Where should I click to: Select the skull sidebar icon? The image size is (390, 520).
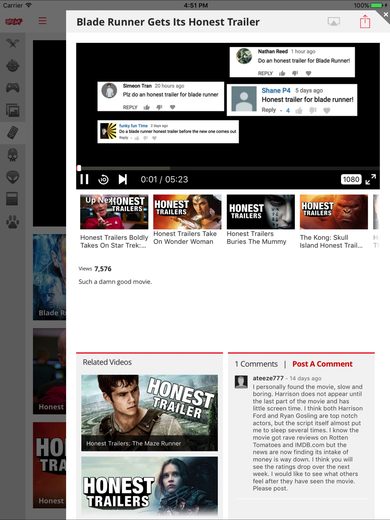pyautogui.click(x=13, y=155)
